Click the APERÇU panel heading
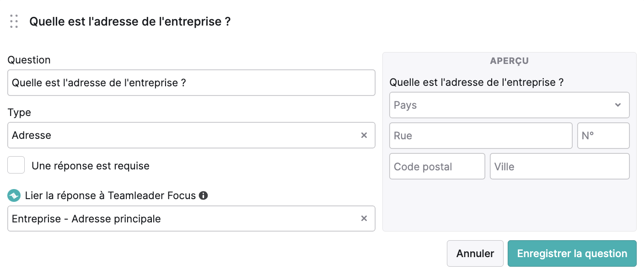644x274 pixels. tap(509, 61)
